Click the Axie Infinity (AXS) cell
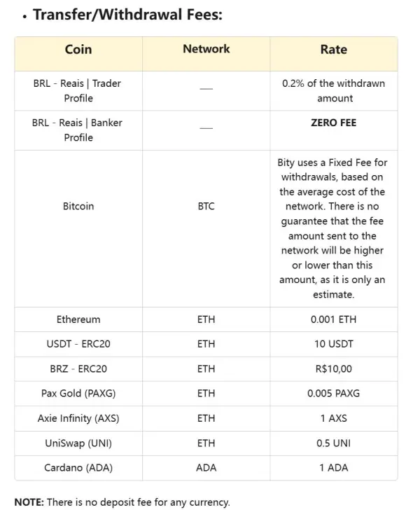Viewport: 420px width, 510px height. [x=78, y=418]
